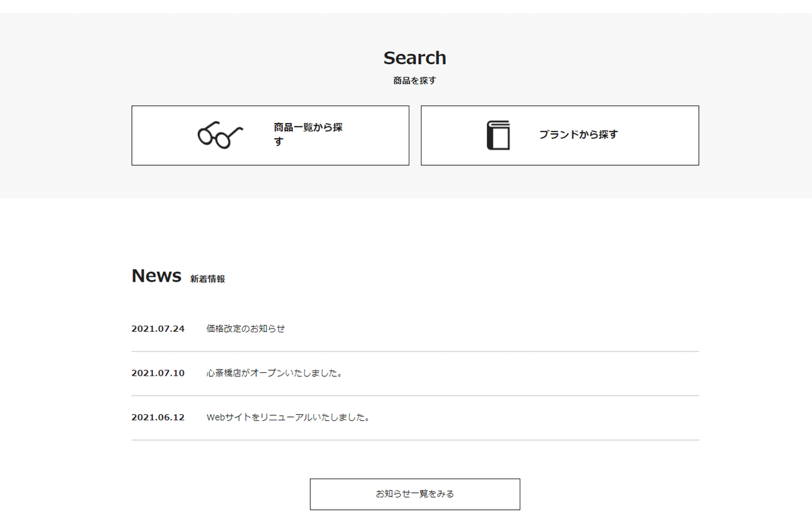Viewport: 812px width, 530px height.
Task: Click the 新着情報 label beside News
Action: point(208,278)
